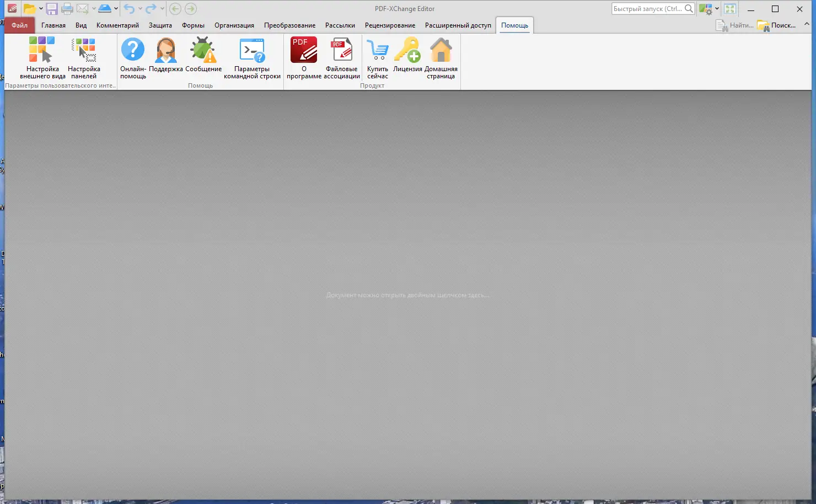This screenshot has width=816, height=504.
Task: Click the "Поиск..." button
Action: (x=777, y=25)
